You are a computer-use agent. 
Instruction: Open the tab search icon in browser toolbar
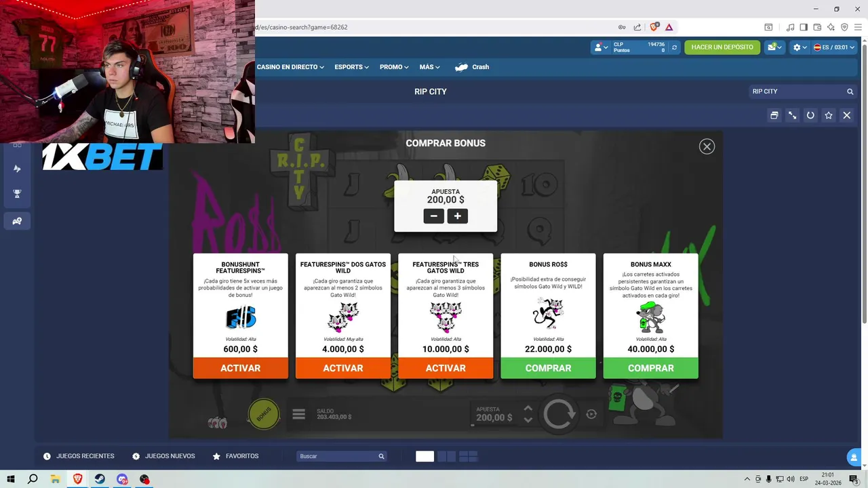(x=768, y=27)
